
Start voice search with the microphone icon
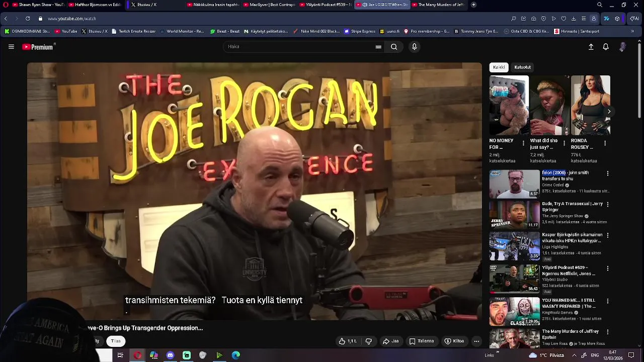414,47
